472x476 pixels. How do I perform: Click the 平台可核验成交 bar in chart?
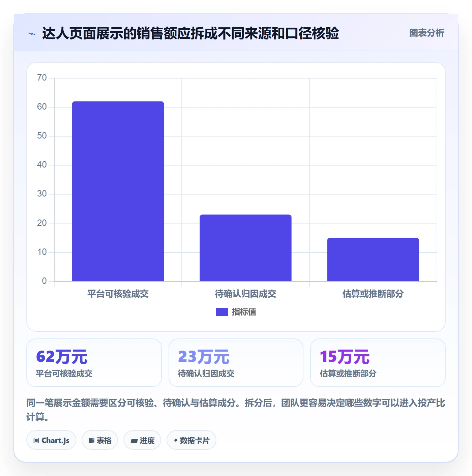click(x=118, y=191)
